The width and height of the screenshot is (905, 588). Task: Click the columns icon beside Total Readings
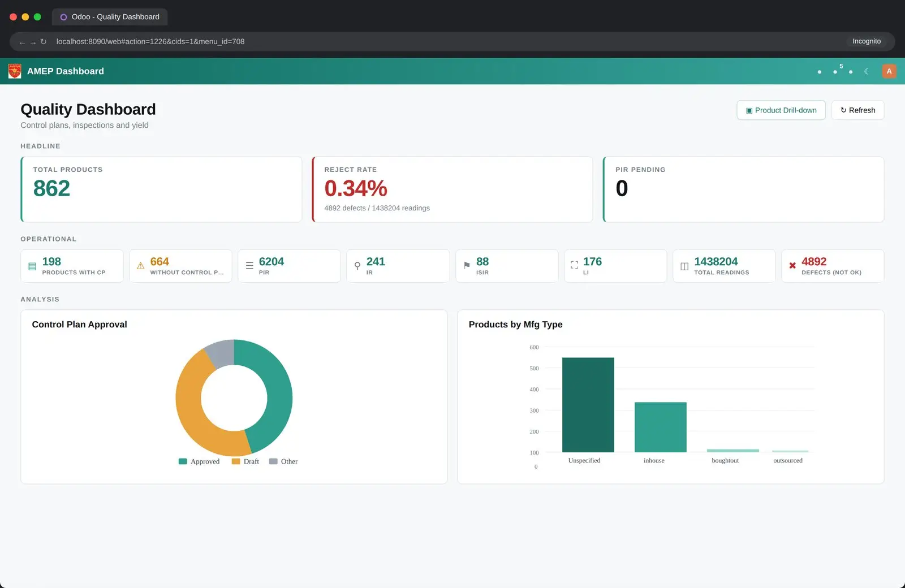(684, 266)
